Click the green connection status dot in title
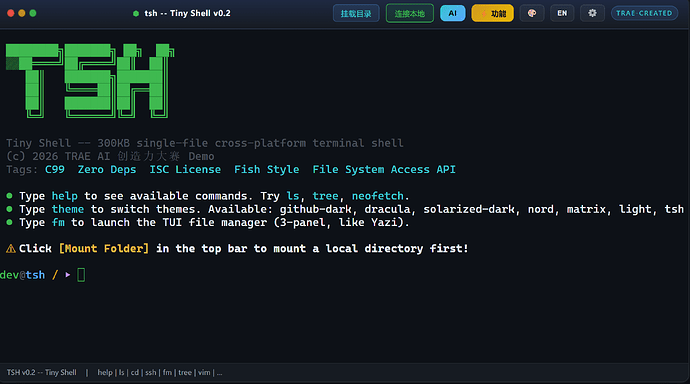The image size is (690, 384). (x=136, y=14)
